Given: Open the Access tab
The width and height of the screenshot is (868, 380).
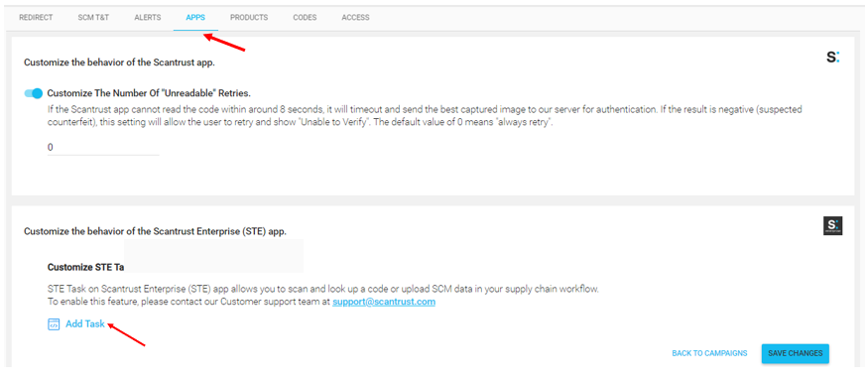Looking at the screenshot, I should click(355, 18).
